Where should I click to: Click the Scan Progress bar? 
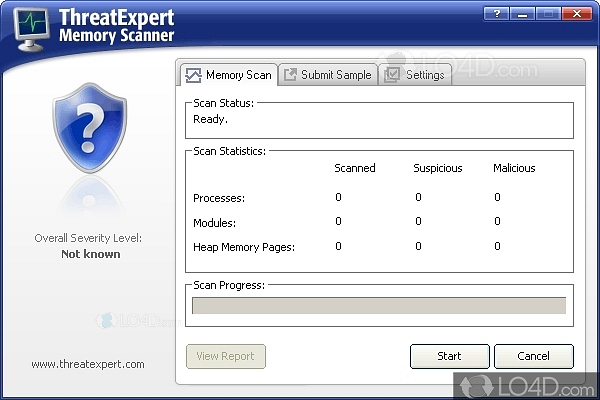379,306
